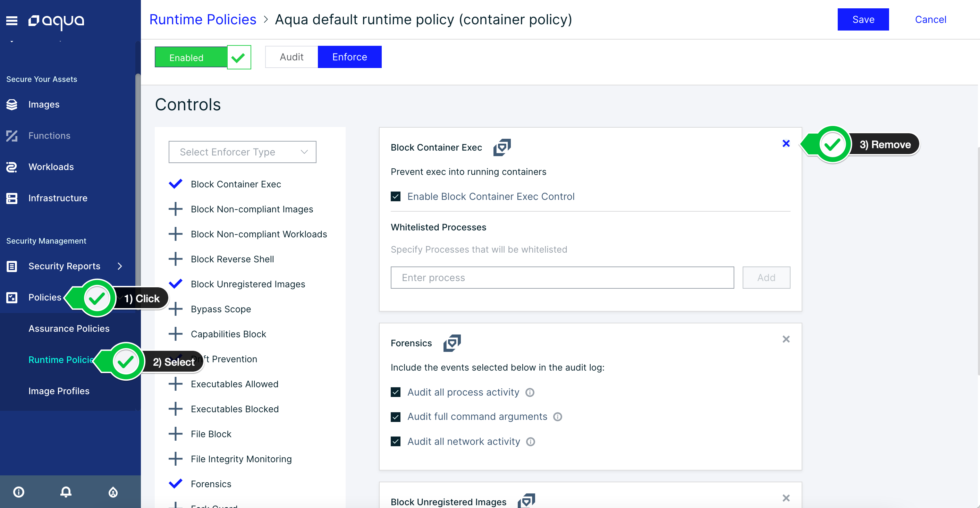Add the File Block control
Image resolution: width=980 pixels, height=508 pixels.
[175, 434]
